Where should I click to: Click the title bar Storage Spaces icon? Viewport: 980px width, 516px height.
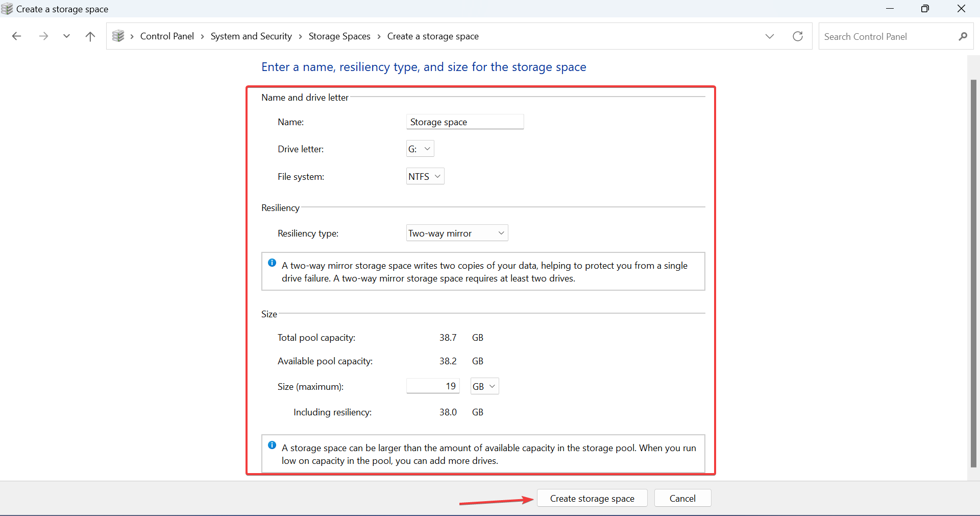click(x=7, y=9)
